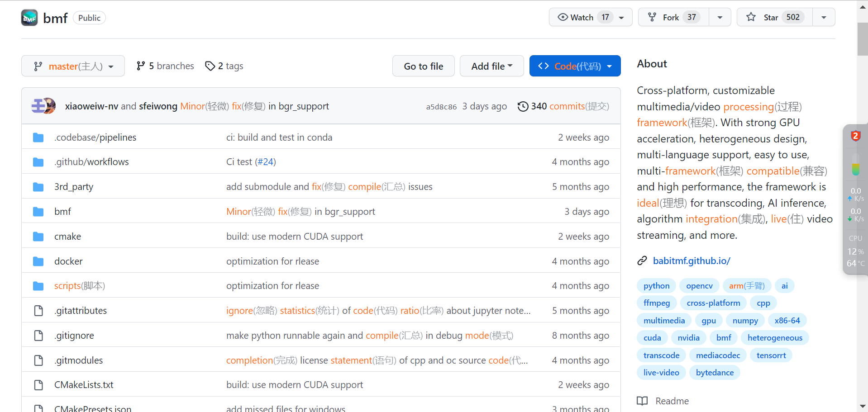This screenshot has height=412, width=868.
Task: Click the branch icon beside 5 branches
Action: coord(141,66)
